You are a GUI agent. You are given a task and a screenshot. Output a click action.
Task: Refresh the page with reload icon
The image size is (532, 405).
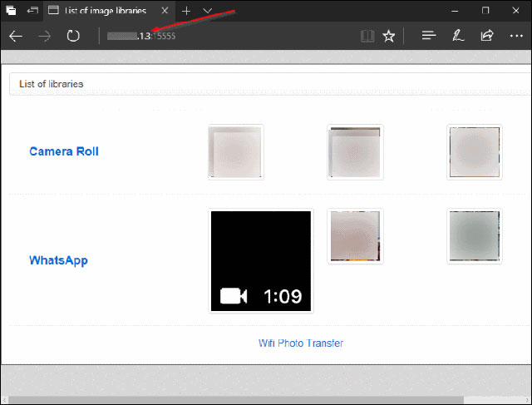point(73,37)
